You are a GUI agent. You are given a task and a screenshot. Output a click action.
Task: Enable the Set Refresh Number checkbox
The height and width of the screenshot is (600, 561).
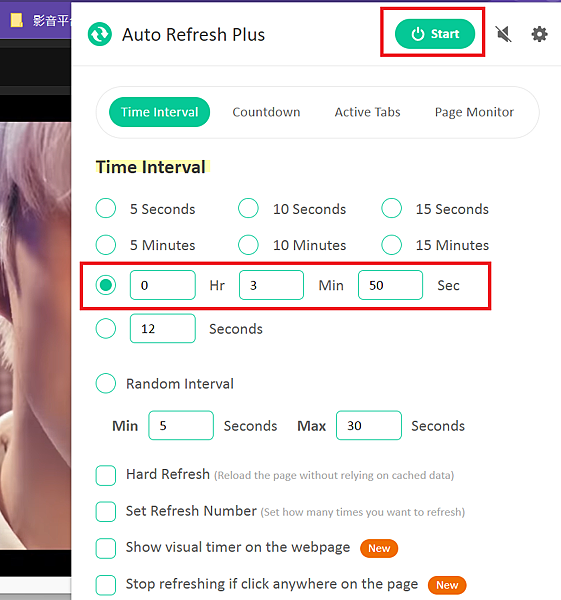tap(106, 512)
